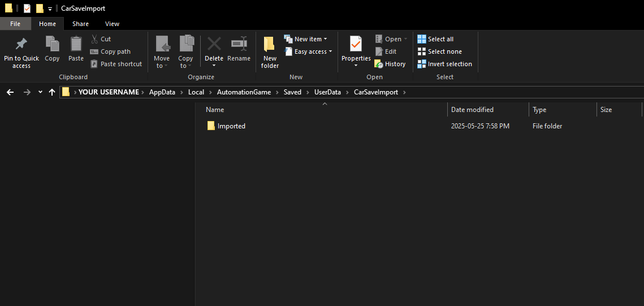
Task: Open the File tab
Action: 15,24
